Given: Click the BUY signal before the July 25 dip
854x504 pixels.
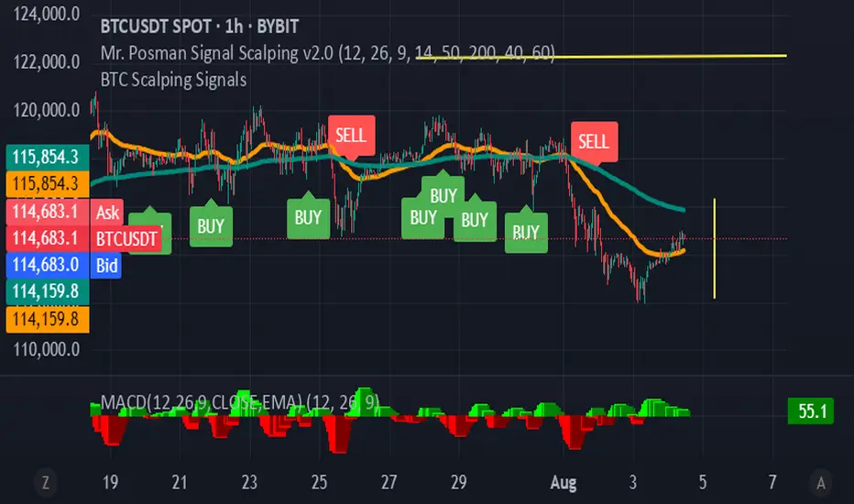Looking at the screenshot, I should [x=308, y=217].
